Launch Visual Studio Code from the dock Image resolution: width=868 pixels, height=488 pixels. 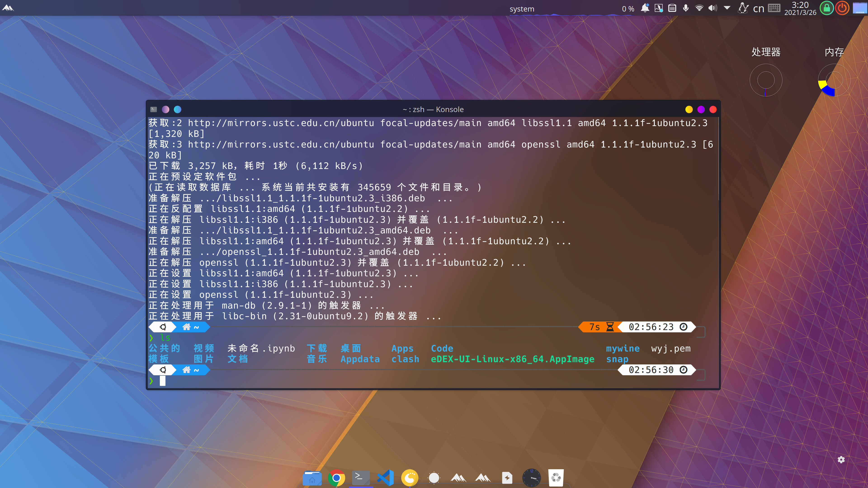pyautogui.click(x=385, y=478)
